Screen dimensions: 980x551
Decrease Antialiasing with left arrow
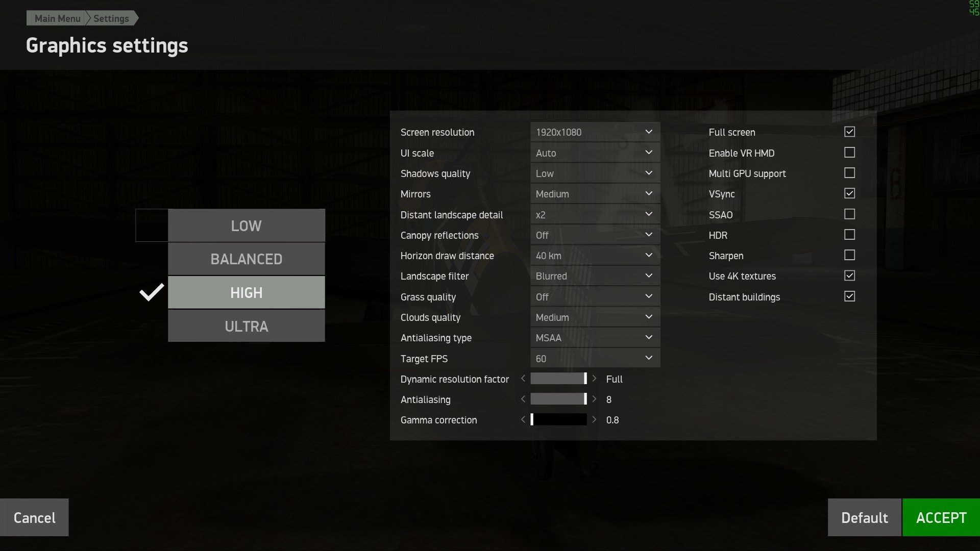[523, 399]
